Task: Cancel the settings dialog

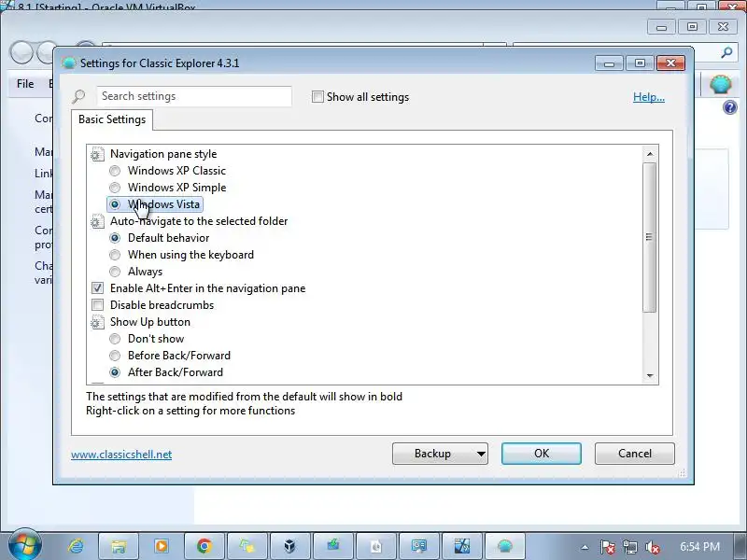Action: pos(635,454)
